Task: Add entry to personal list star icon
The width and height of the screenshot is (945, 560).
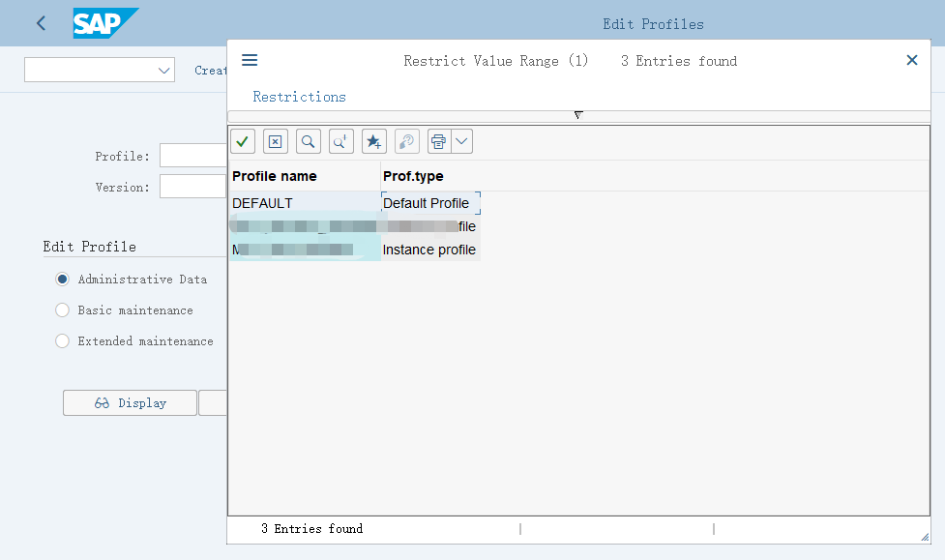Action: click(x=374, y=141)
